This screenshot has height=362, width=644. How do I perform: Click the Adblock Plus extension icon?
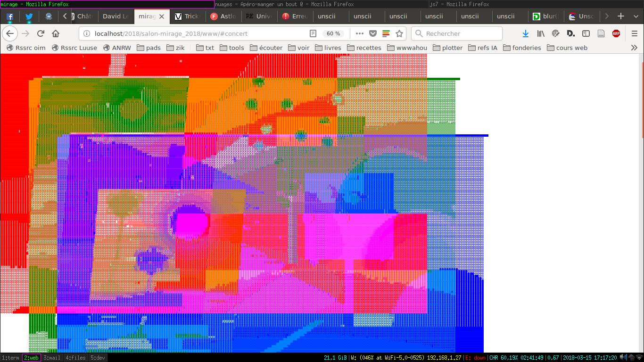[616, 33]
